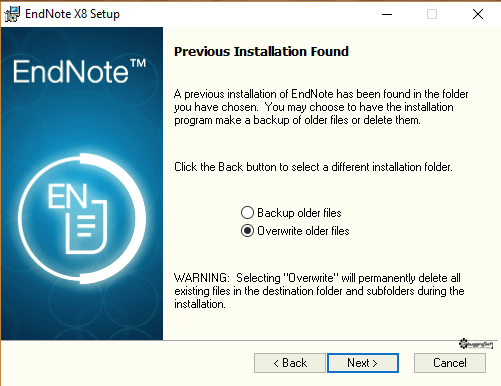Image resolution: width=501 pixels, height=386 pixels.
Task: Click the circular EN document logo
Action: pos(82,218)
